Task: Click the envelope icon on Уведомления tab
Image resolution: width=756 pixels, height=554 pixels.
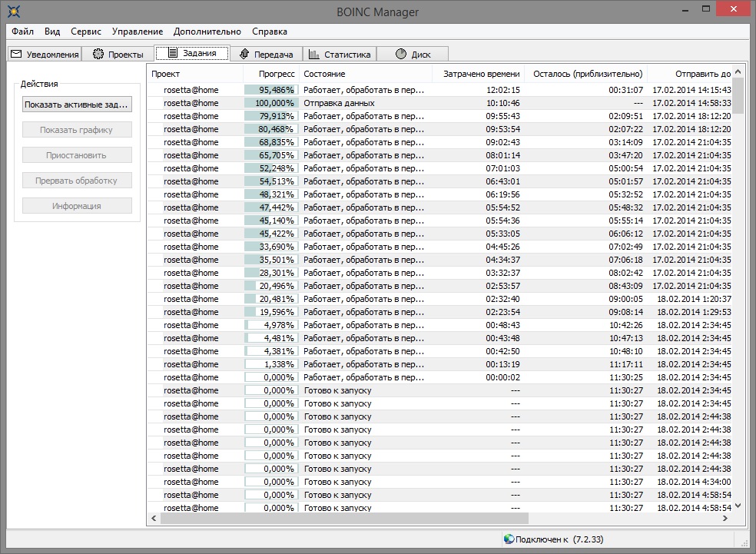Action: [x=16, y=54]
